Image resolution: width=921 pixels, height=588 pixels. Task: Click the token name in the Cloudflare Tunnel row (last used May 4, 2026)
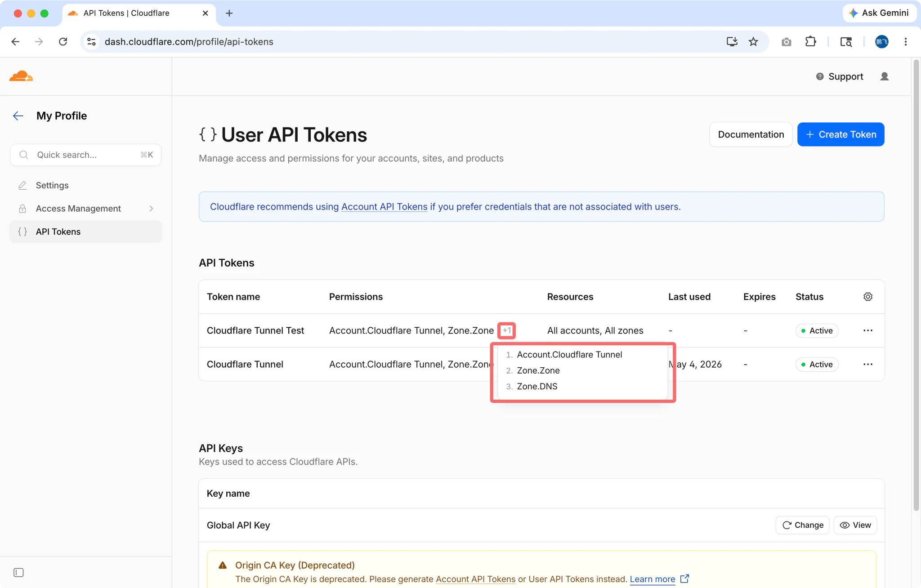point(245,364)
